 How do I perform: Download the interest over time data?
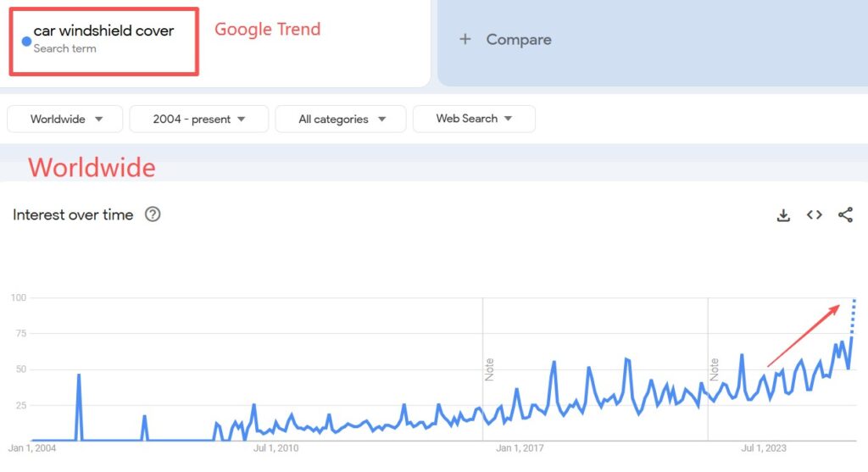pyautogui.click(x=783, y=215)
